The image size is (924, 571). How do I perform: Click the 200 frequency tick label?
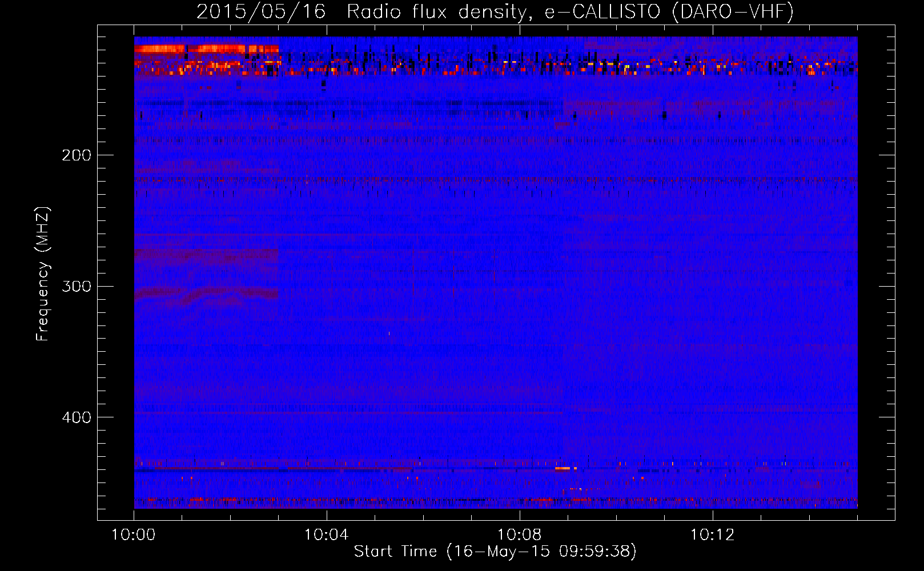tap(77, 155)
